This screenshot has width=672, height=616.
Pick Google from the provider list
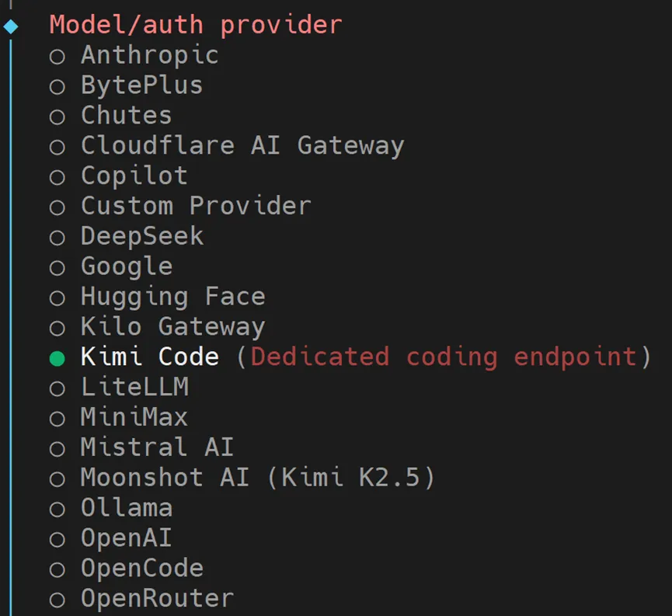[57, 267]
